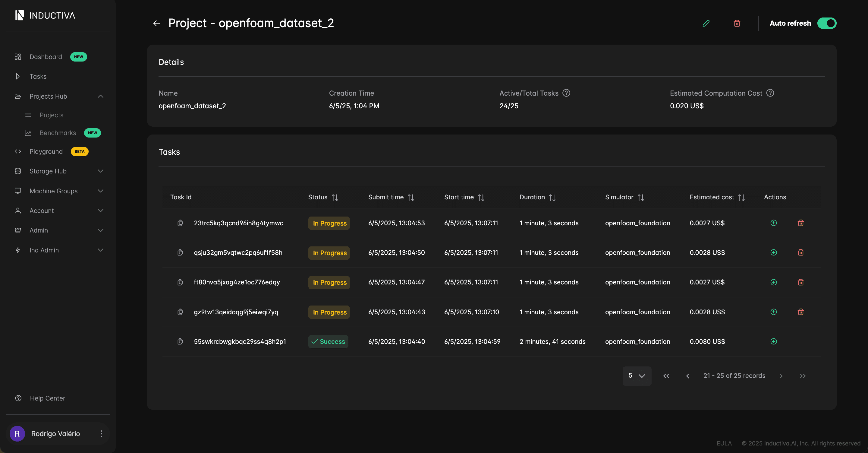Image resolution: width=868 pixels, height=453 pixels.
Task: Click the plus icon for task 55swkrcbwgkbqc29ss4q8h2p1
Action: click(x=774, y=341)
